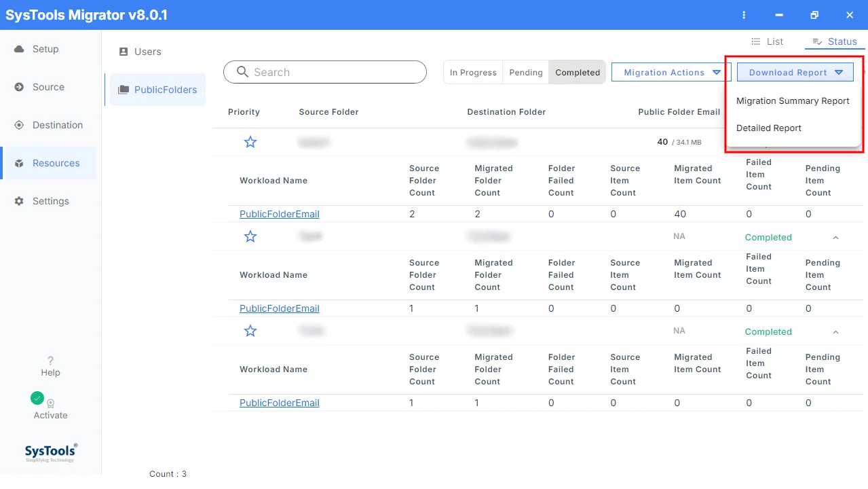Click the Destination Folder column header
This screenshot has height=489, width=868.
click(506, 112)
